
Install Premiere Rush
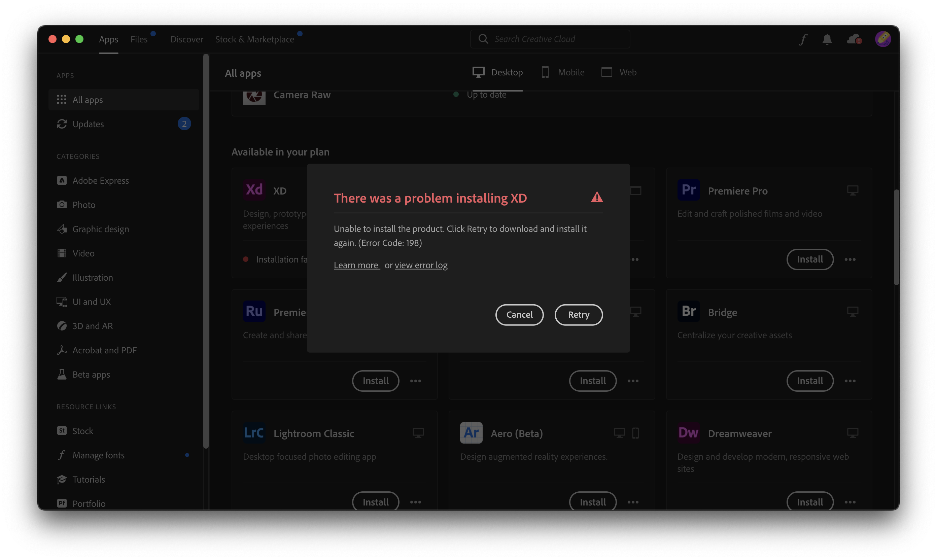point(376,381)
